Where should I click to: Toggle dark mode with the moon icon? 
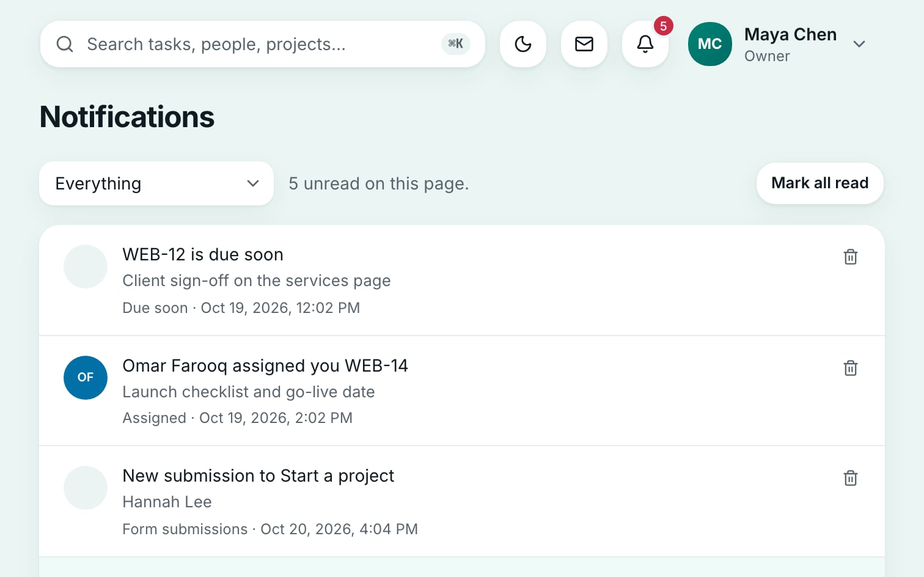point(523,44)
